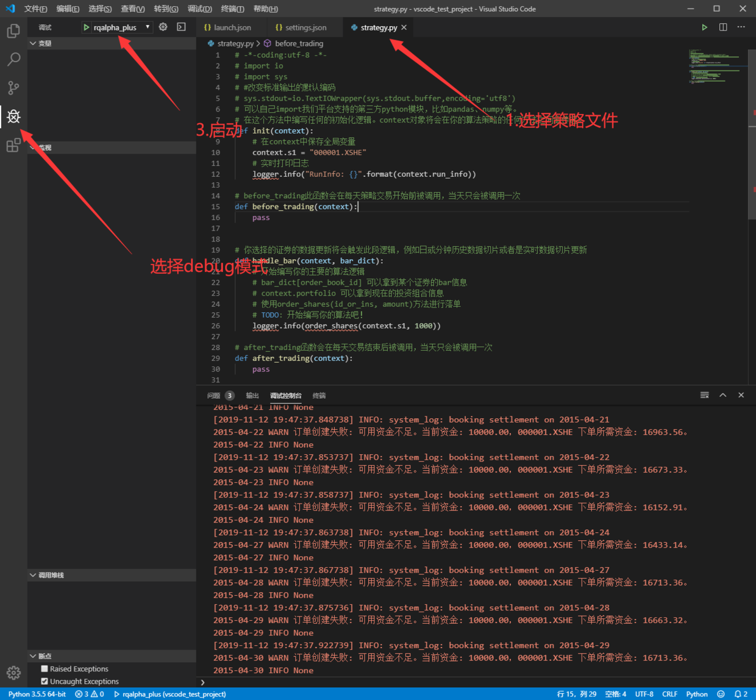Open the 帮助(H) menu
This screenshot has height=700, width=756.
265,9
